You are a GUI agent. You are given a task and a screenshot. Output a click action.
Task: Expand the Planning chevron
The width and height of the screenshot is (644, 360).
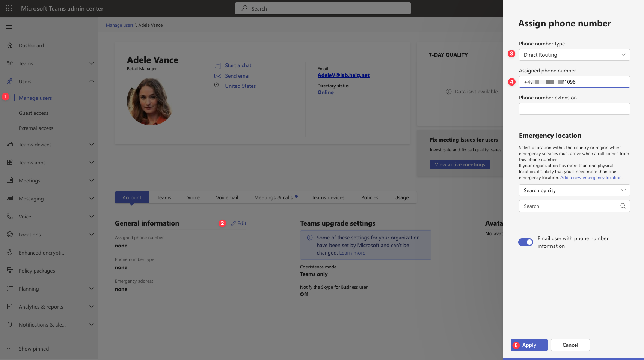[x=92, y=288]
